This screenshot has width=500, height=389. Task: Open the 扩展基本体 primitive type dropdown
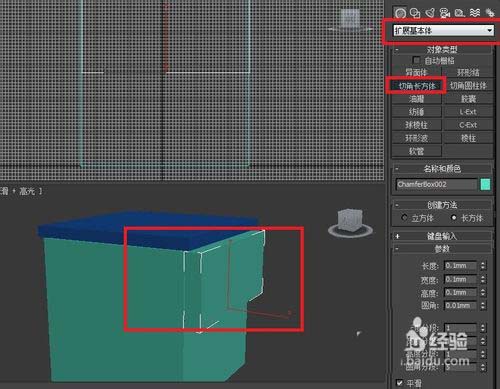click(443, 30)
